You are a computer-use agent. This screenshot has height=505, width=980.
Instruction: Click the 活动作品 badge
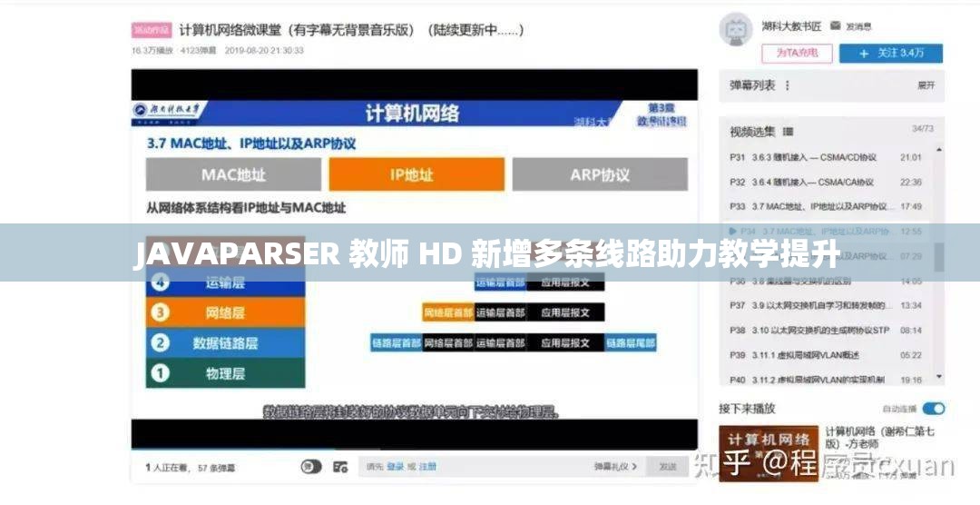click(x=152, y=30)
